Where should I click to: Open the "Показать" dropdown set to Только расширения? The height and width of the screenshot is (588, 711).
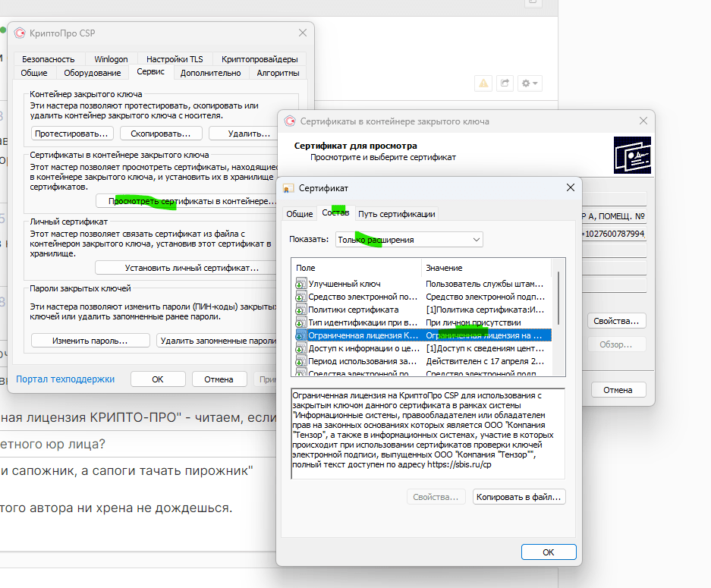point(409,240)
